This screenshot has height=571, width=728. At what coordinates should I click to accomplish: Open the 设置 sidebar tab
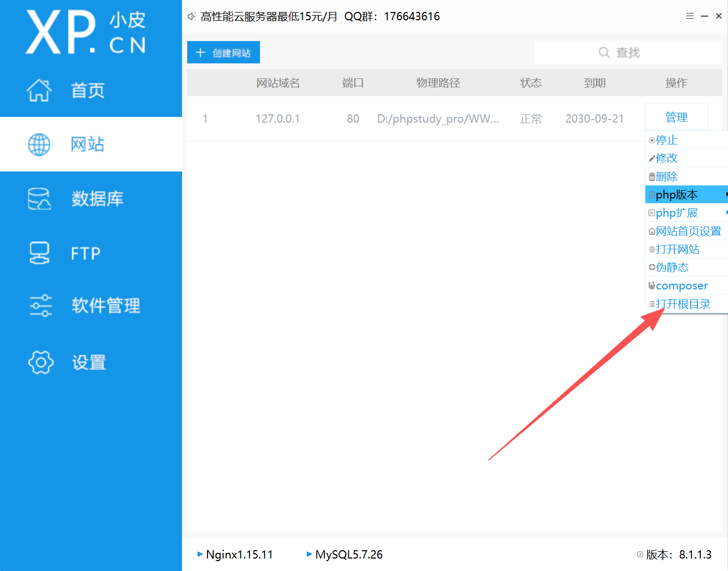click(x=91, y=362)
